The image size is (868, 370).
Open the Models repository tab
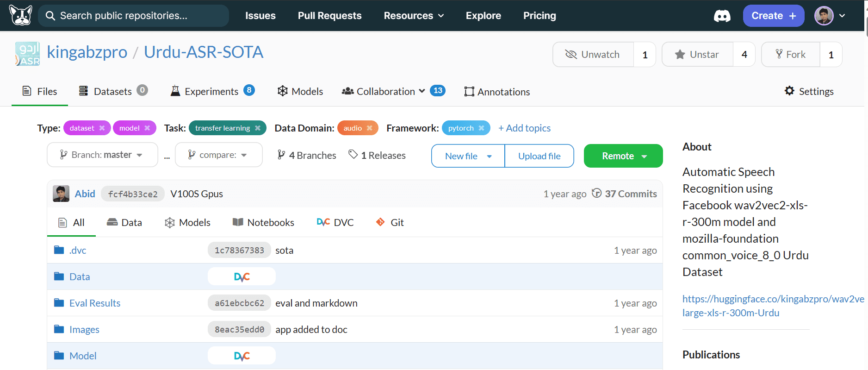300,91
